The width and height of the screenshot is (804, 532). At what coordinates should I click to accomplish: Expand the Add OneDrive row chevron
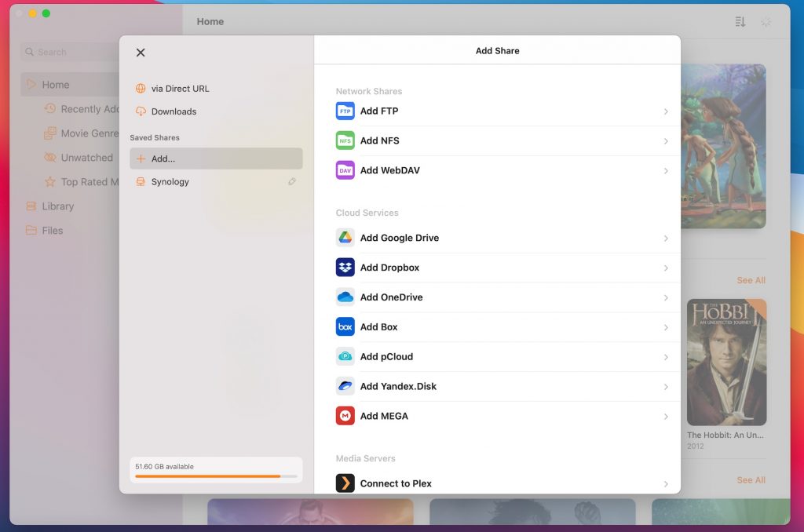666,297
